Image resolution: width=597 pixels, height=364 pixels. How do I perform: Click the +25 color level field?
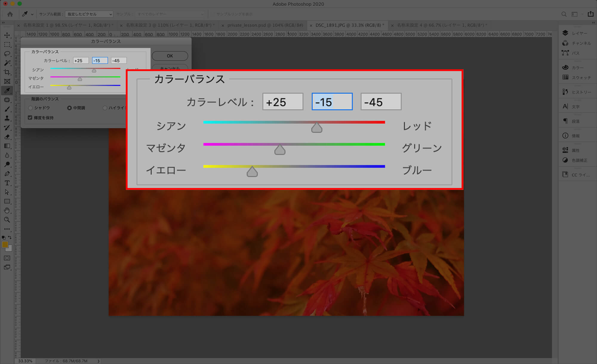(81, 61)
